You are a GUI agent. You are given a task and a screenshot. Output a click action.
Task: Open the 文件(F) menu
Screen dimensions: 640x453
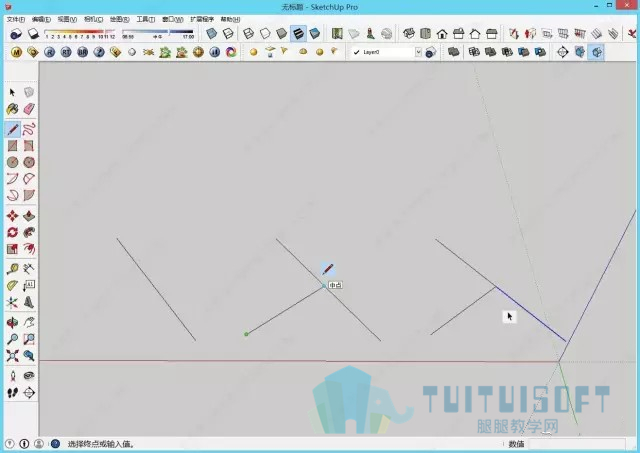click(x=16, y=19)
